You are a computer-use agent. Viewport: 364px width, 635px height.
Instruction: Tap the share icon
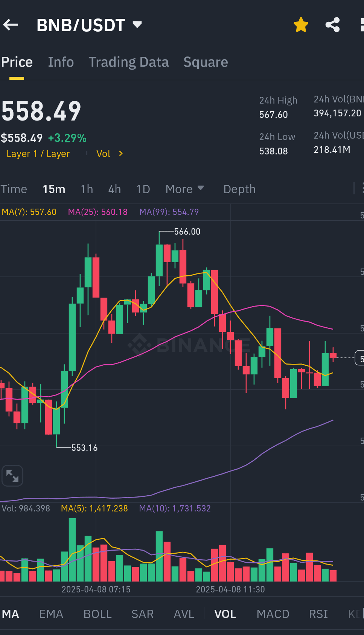pos(332,25)
